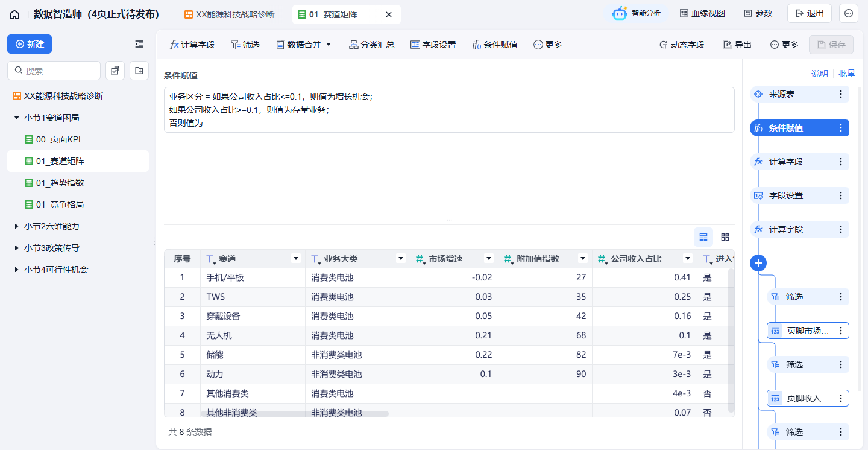
Task: Open 智能分析 robot assistant
Action: click(637, 13)
